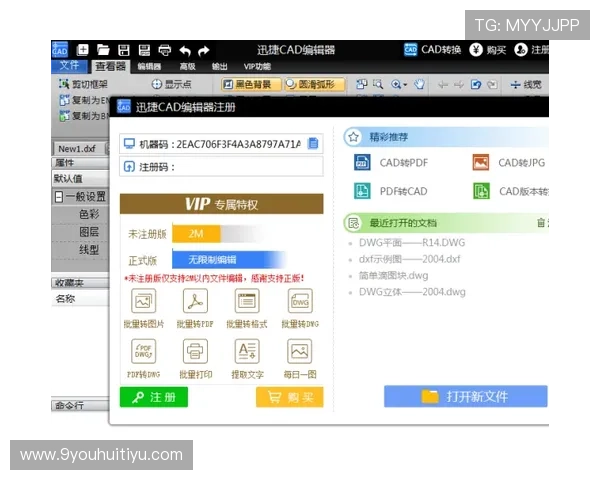Click the 剪切框架 button
Screen dimensions: 600x480
[83, 84]
